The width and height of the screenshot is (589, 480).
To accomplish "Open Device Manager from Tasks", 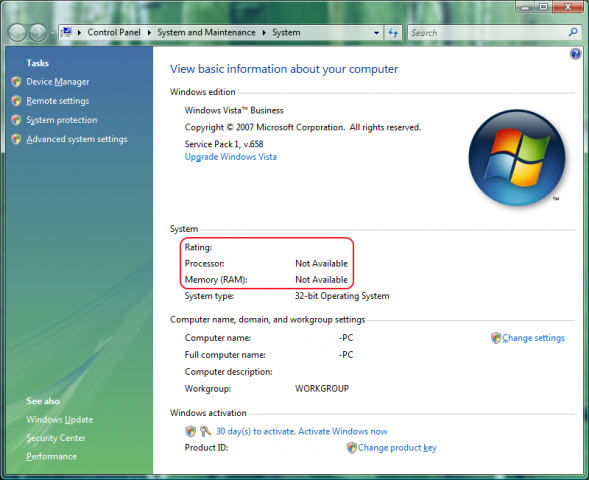I will tap(57, 82).
